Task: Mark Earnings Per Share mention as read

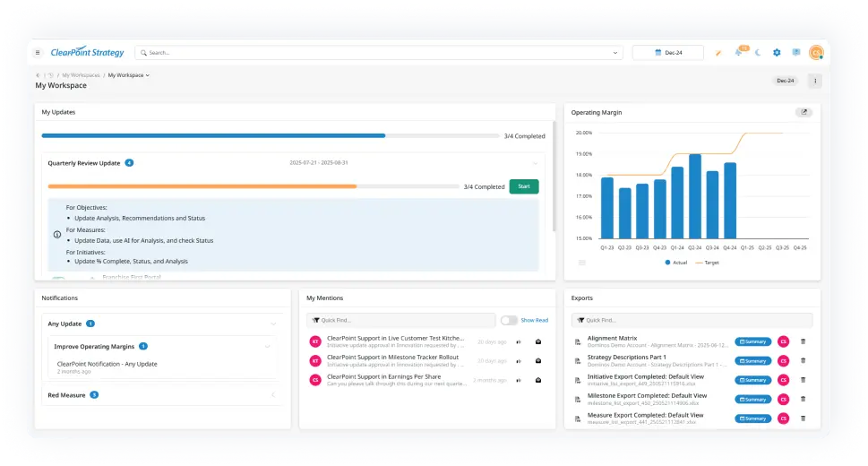Action: (x=538, y=381)
